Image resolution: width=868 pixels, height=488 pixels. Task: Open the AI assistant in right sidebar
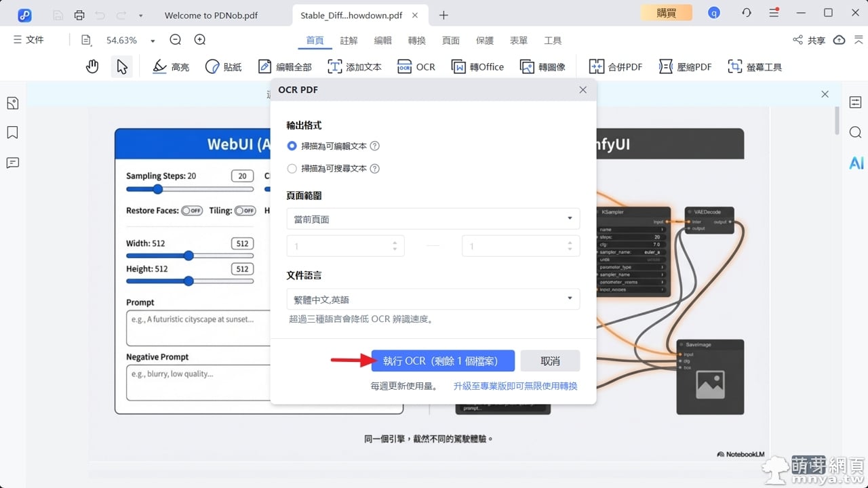[856, 163]
